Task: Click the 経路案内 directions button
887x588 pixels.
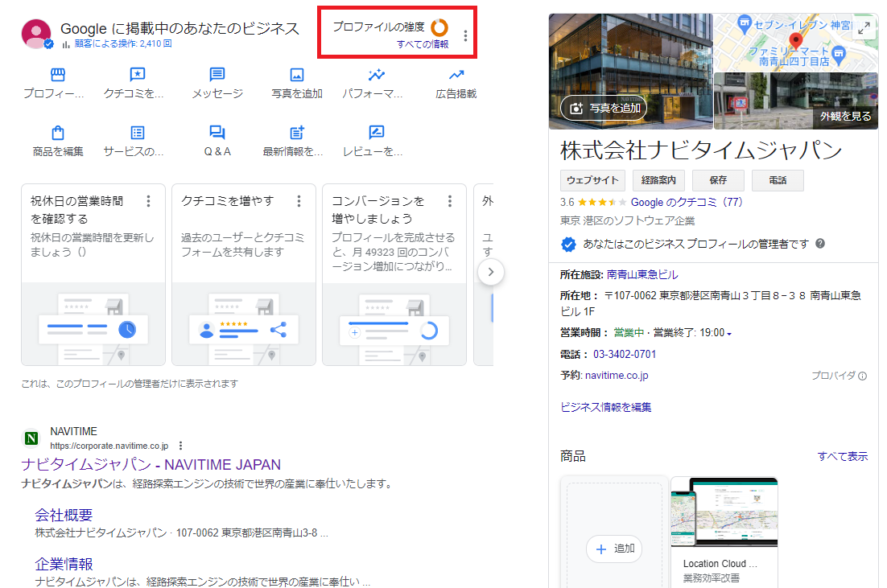Action: point(658,180)
